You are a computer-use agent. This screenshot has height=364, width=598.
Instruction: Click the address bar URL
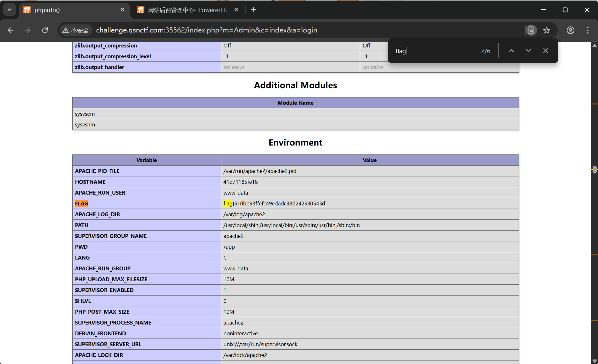click(x=207, y=30)
